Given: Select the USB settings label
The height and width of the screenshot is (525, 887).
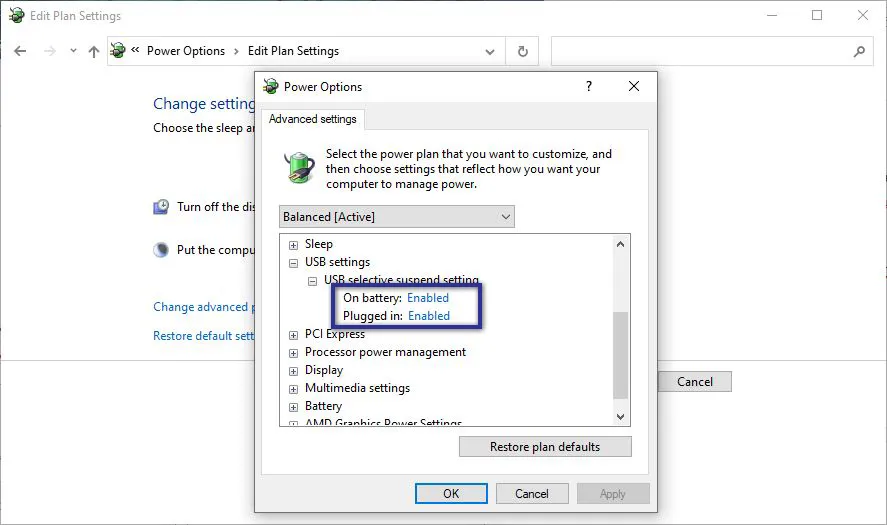Looking at the screenshot, I should (x=337, y=262).
